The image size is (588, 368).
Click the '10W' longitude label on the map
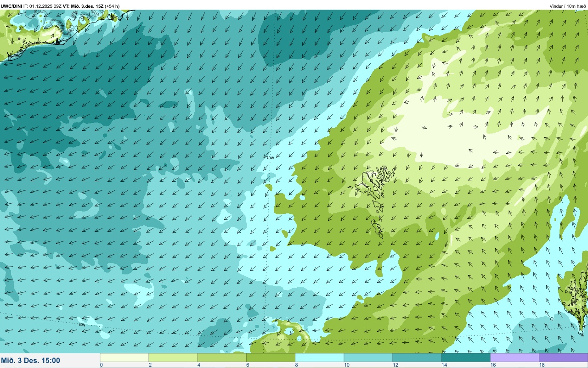point(270,158)
